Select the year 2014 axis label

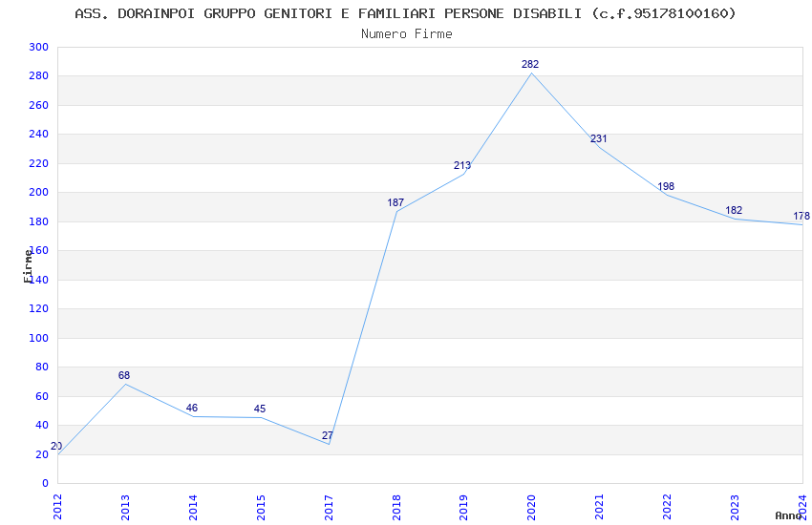(193, 507)
